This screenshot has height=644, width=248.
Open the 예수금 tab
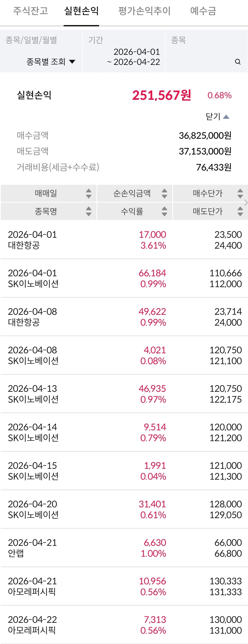pos(203,11)
